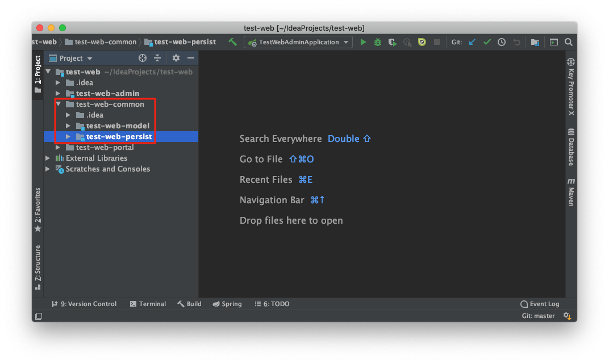This screenshot has height=364, width=609.
Task: Select the test-web-persist module row
Action: (x=121, y=137)
